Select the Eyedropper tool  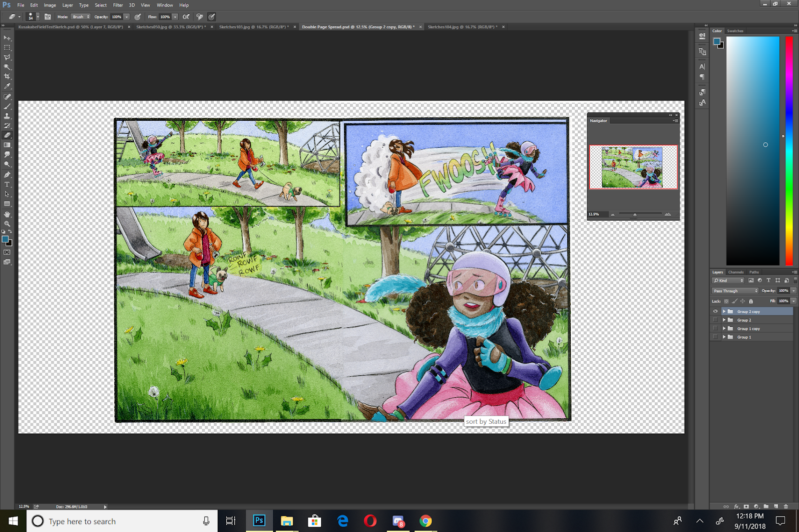click(7, 86)
